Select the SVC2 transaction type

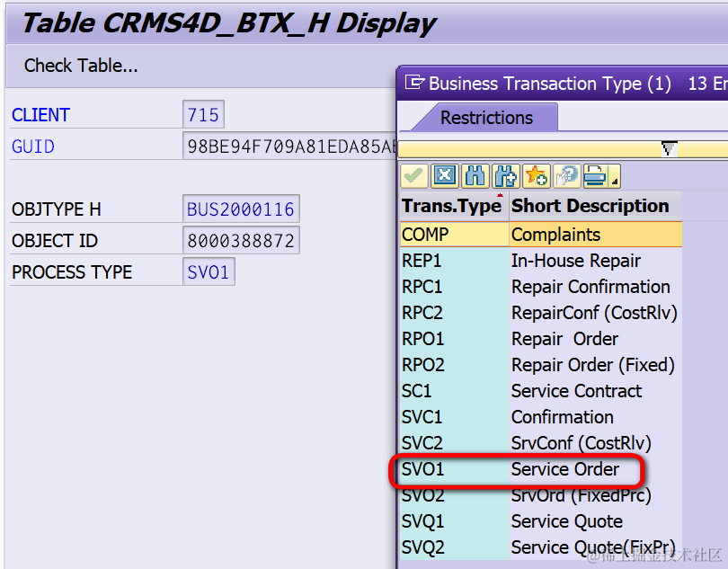pyautogui.click(x=422, y=442)
